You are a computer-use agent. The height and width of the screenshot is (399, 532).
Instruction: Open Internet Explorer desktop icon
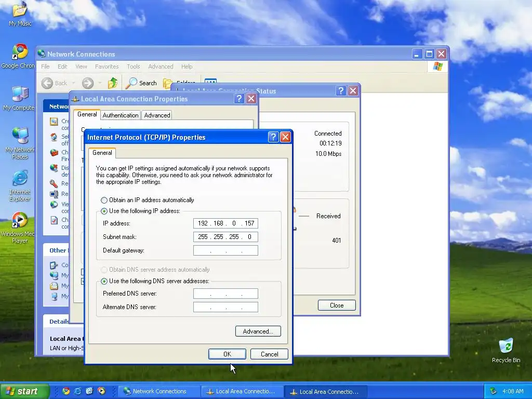point(20,186)
